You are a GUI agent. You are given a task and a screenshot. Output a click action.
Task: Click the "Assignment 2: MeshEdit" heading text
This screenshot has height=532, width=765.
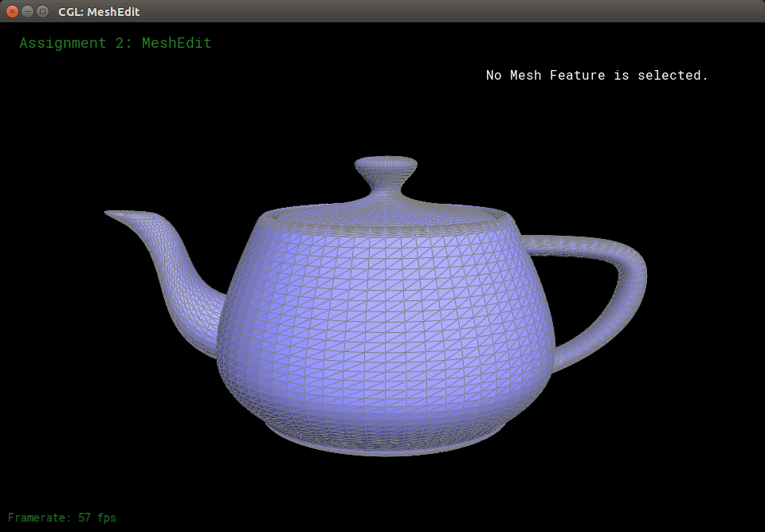116,43
